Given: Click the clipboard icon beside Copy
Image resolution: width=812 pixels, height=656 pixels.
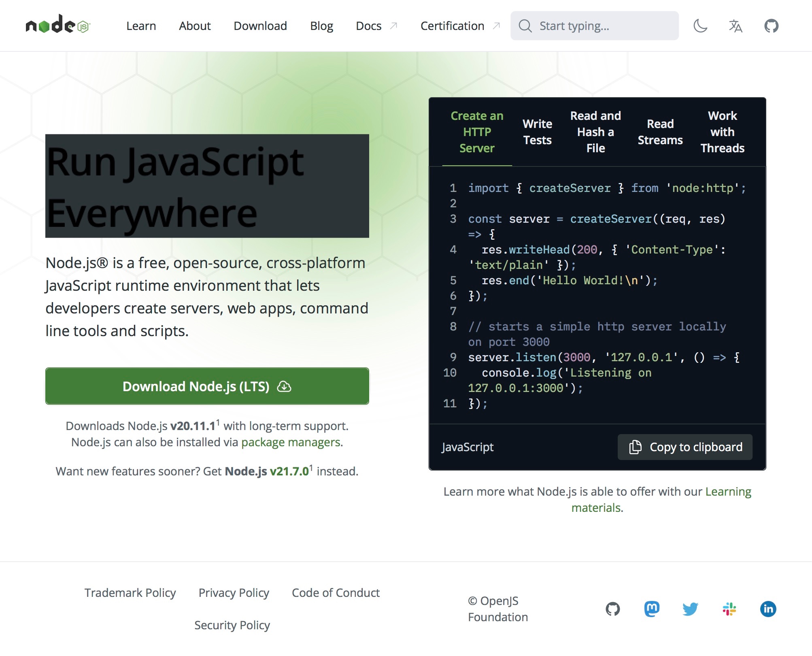Looking at the screenshot, I should tap(635, 447).
